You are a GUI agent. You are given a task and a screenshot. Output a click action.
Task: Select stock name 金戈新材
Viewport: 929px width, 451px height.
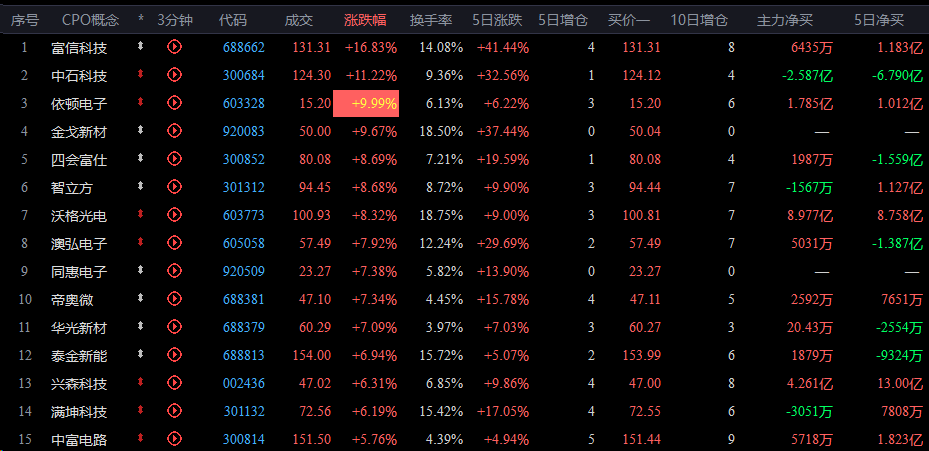click(x=79, y=132)
